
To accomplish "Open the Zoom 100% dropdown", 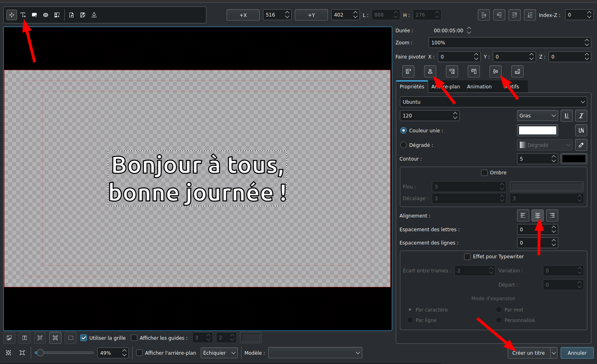I will pos(510,43).
